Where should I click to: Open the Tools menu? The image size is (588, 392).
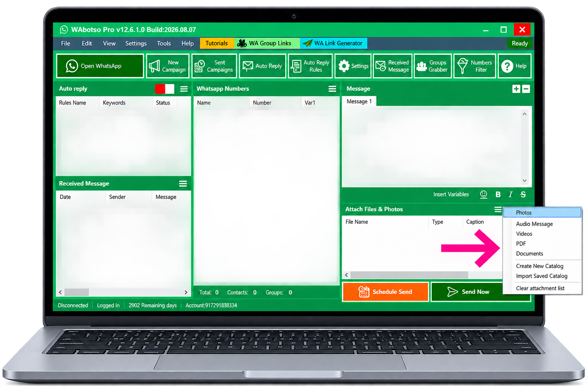coord(164,43)
